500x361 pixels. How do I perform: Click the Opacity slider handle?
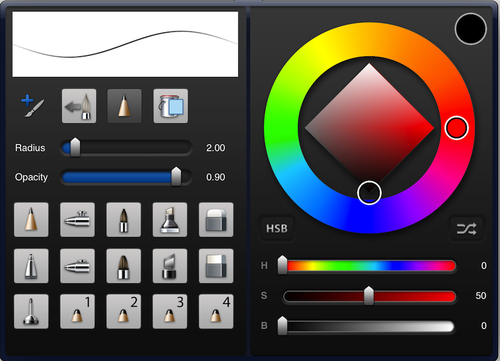tap(176, 176)
